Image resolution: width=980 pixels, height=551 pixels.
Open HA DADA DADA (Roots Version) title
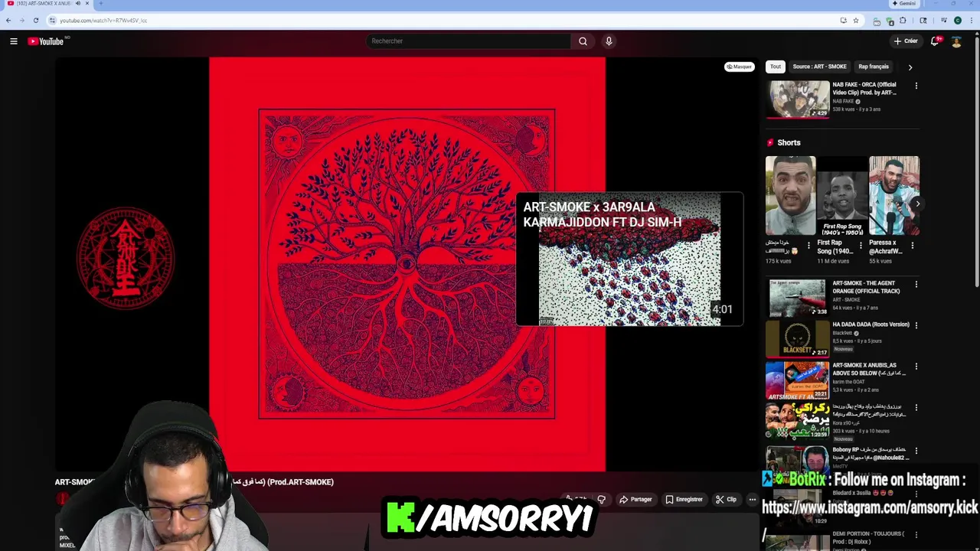871,324
